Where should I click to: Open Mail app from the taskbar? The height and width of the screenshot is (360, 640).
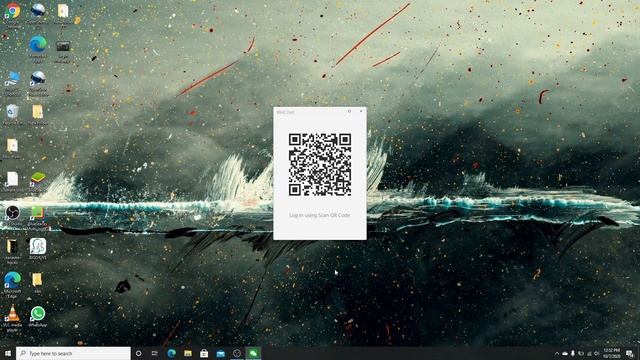tap(220, 353)
